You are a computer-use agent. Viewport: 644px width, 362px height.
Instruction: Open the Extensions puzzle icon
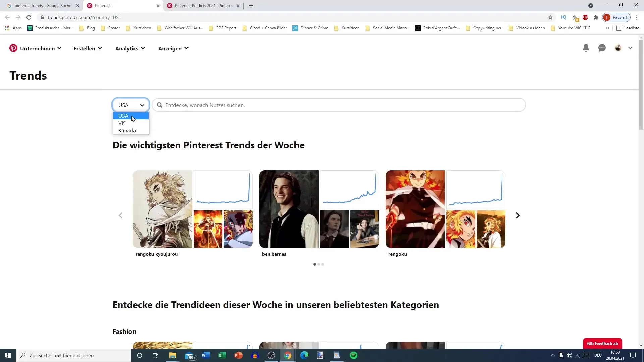pyautogui.click(x=596, y=17)
